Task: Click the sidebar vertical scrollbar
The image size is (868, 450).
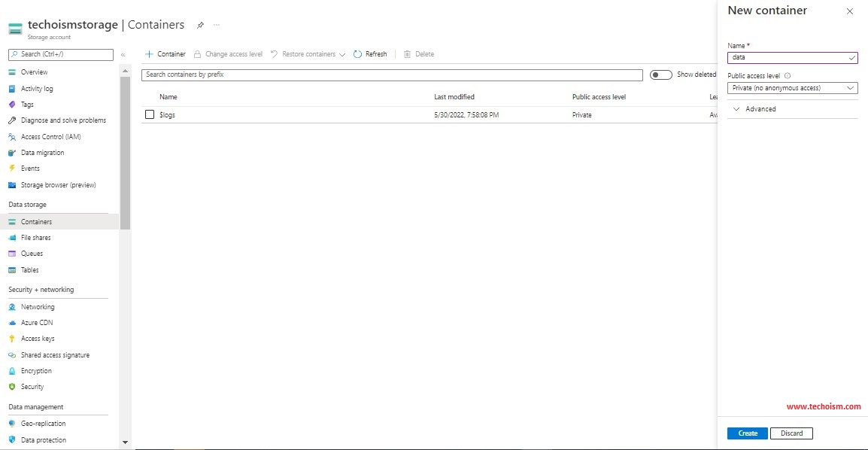Action: pos(125,153)
